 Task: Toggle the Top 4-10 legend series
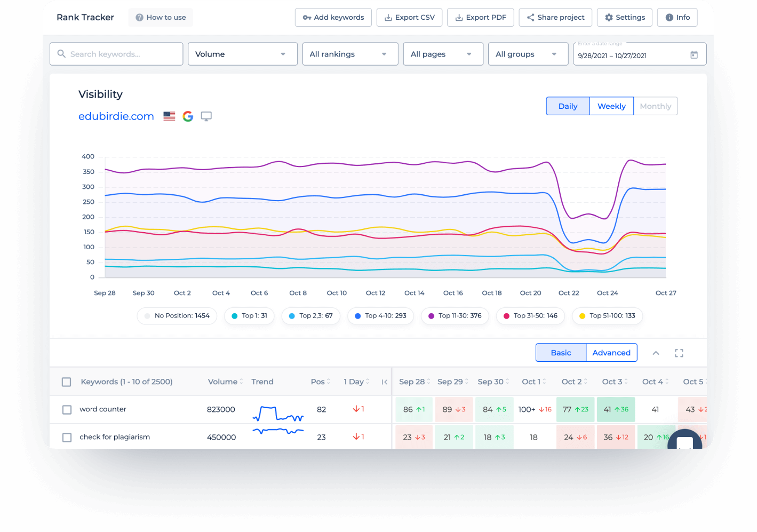(381, 316)
